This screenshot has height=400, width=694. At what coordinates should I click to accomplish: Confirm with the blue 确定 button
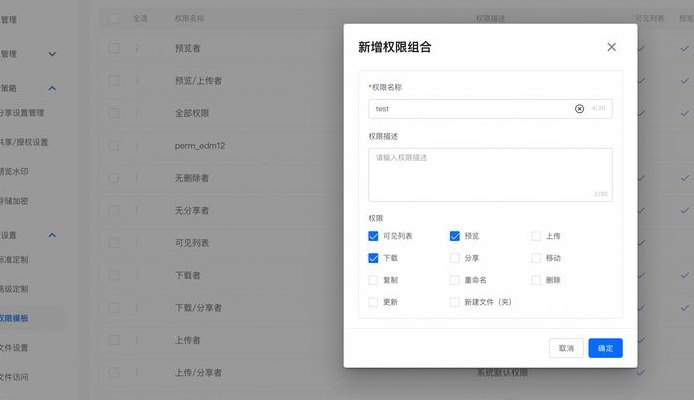(605, 348)
